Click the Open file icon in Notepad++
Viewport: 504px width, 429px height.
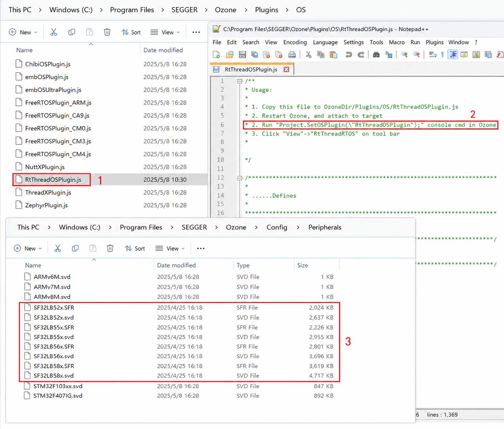point(230,55)
